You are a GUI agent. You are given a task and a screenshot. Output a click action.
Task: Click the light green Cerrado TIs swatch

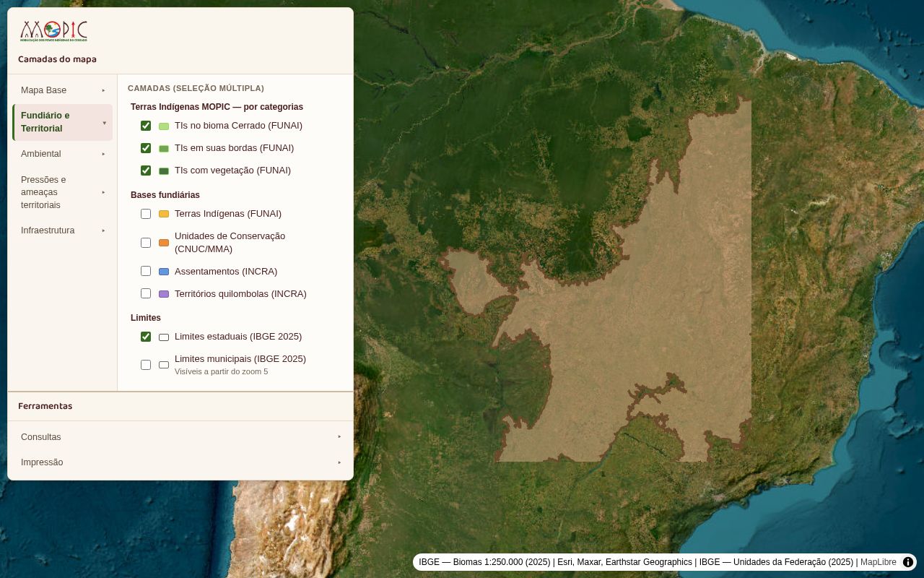[164, 126]
